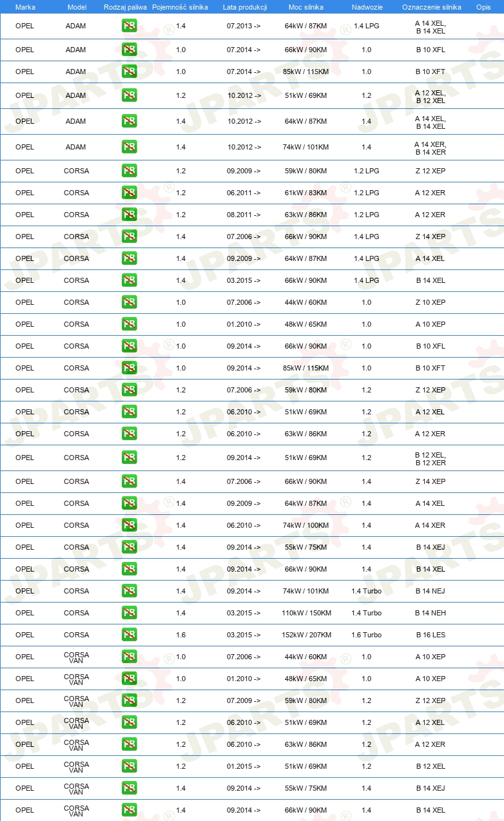Viewport: 504px width, 821px height.
Task: Click fuel icon in CORSA B 10 XFL row
Action: (x=129, y=346)
